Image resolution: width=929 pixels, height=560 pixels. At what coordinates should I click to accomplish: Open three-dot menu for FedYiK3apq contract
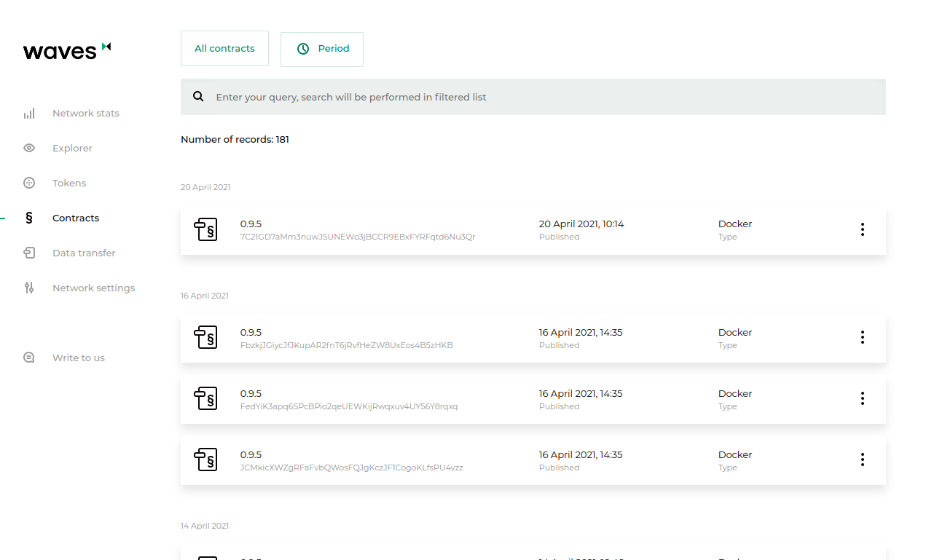coord(862,399)
